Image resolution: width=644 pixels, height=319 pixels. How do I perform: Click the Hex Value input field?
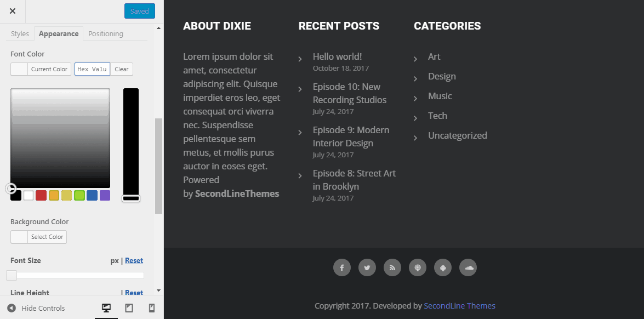click(93, 69)
